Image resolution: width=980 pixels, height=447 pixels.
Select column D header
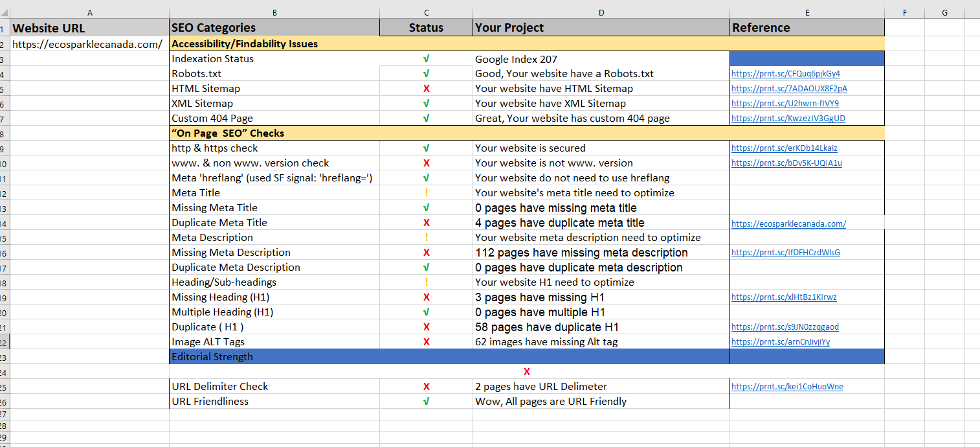tap(601, 12)
